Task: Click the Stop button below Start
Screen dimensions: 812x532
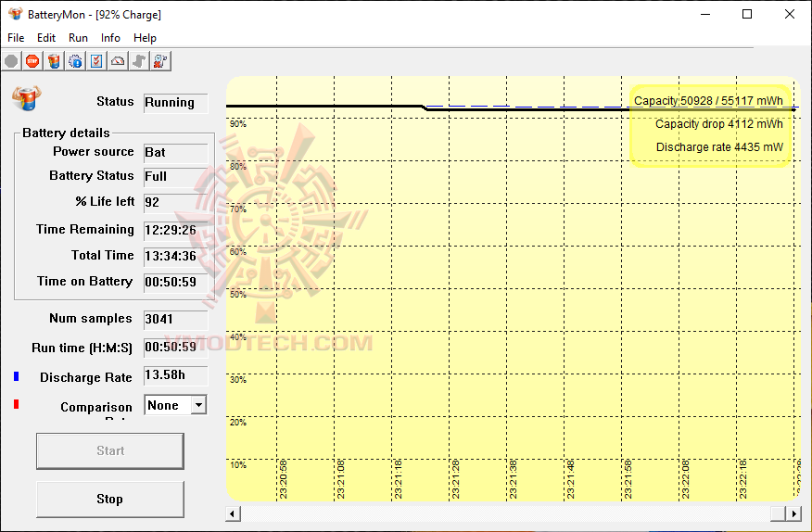Action: pyautogui.click(x=109, y=500)
